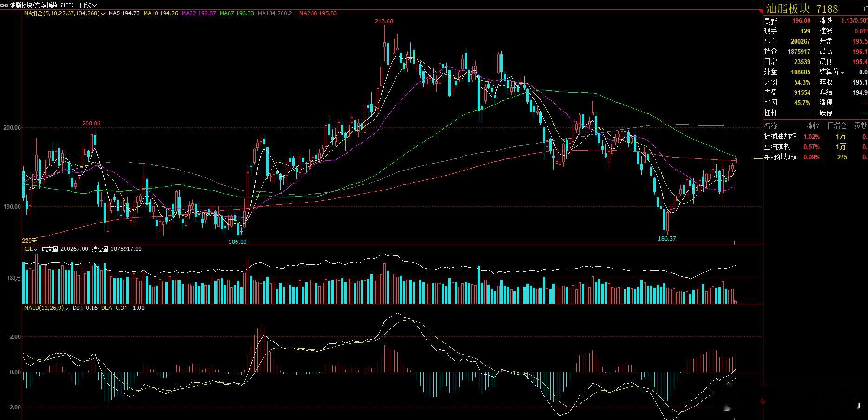Click the 总量 value 200267
Viewport: 868px width, 420px height.
coord(801,41)
